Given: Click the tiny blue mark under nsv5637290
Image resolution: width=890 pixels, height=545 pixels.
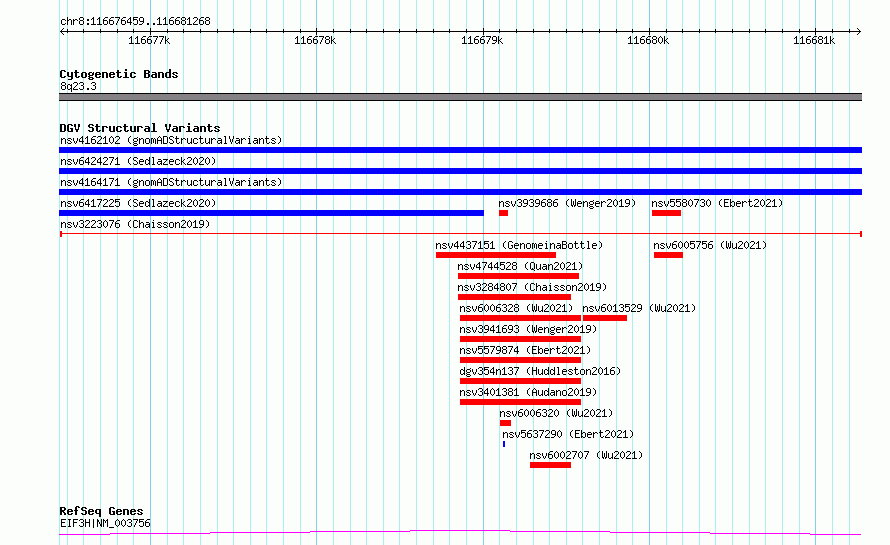Looking at the screenshot, I should coord(503,444).
